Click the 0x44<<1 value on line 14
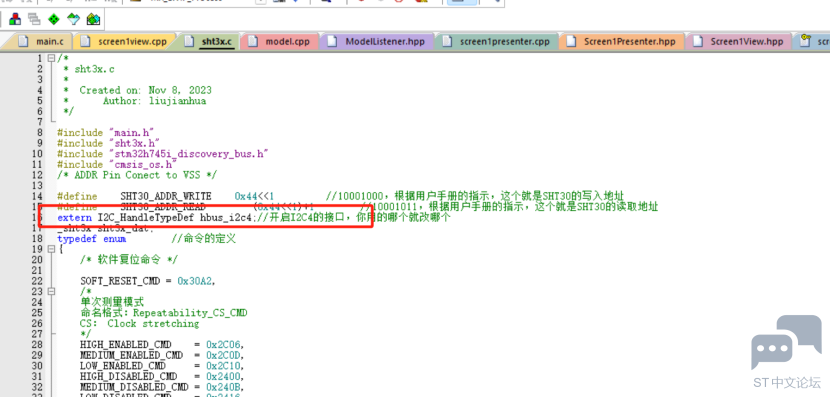This screenshot has width=830, height=398. (x=254, y=196)
